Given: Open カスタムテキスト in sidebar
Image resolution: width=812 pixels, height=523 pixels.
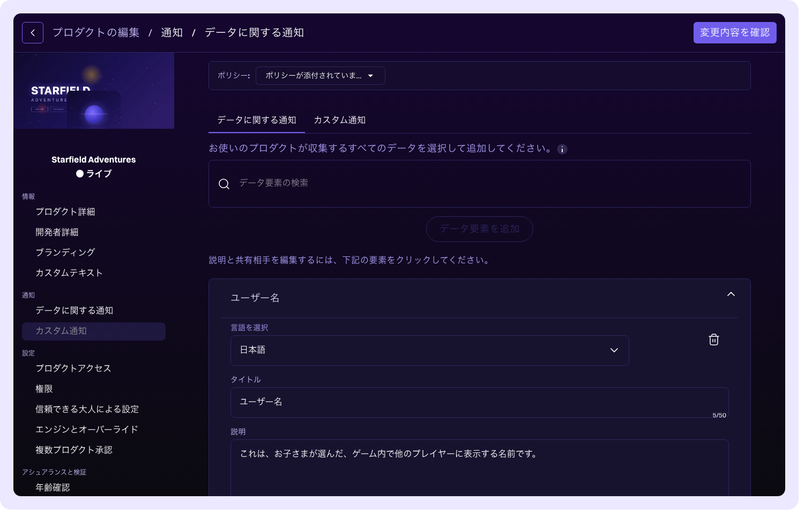Looking at the screenshot, I should click(x=69, y=273).
